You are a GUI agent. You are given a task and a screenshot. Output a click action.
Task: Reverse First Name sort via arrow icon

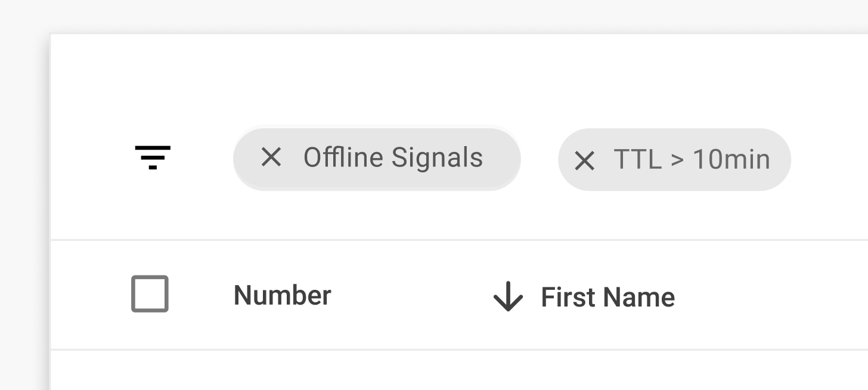[x=508, y=296]
